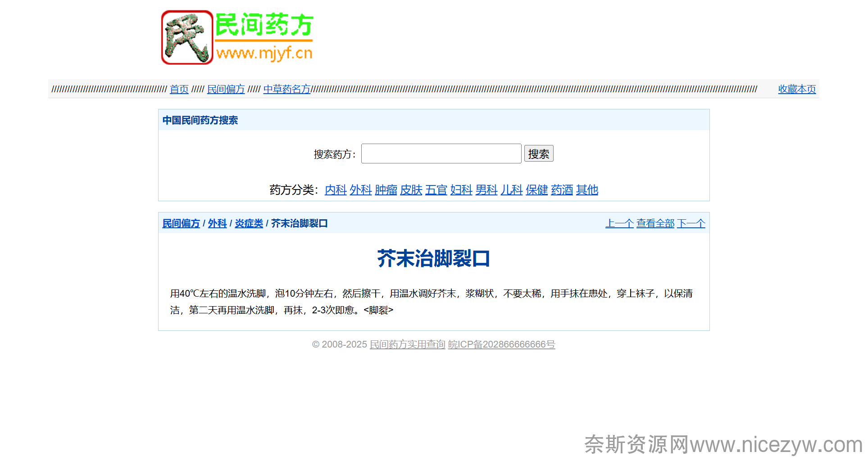Screen dimensions: 868x461
Task: Go to the previous recipe with 上一个
Action: point(619,223)
